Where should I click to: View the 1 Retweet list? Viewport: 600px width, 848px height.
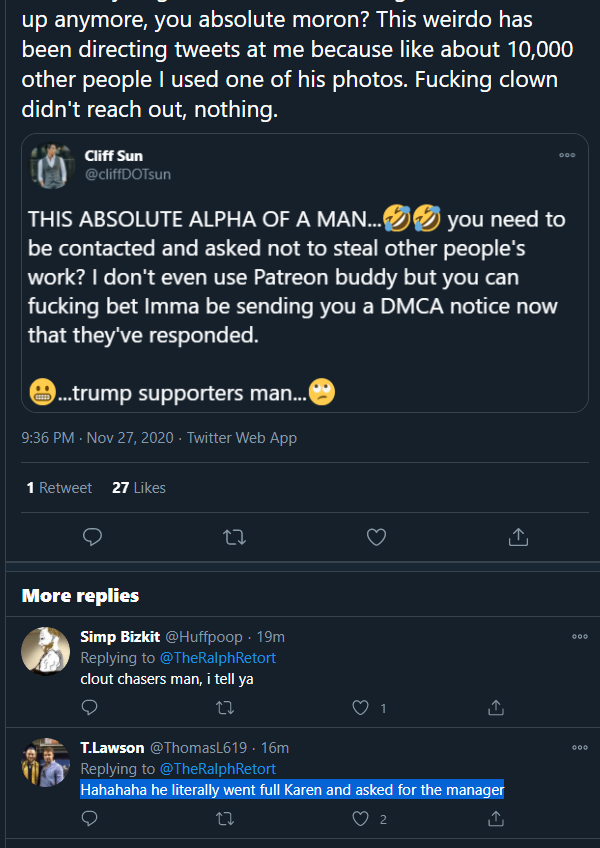(x=59, y=488)
